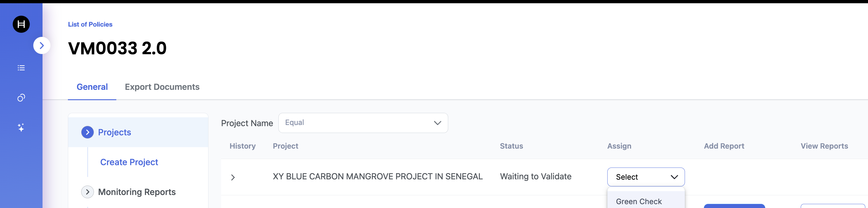
Task: Open the Project Name Equal filter dropdown
Action: tap(363, 123)
